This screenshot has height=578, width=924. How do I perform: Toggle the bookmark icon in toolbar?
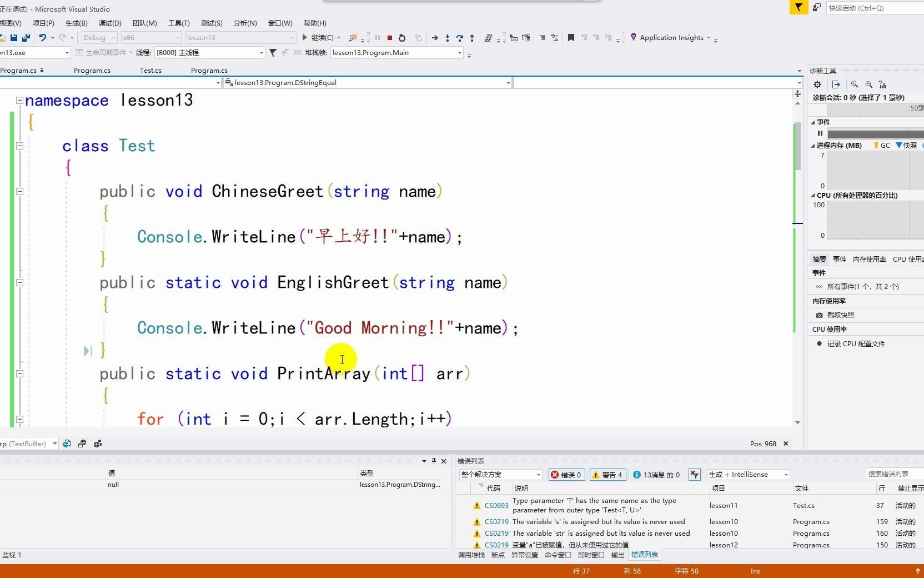pyautogui.click(x=571, y=38)
